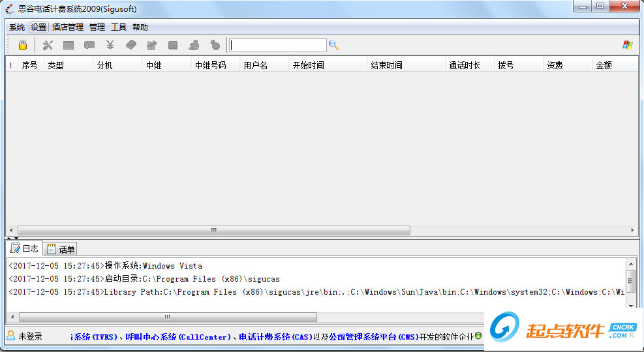Sort by the 开始时间 column header
This screenshot has width=644, height=352.
328,65
